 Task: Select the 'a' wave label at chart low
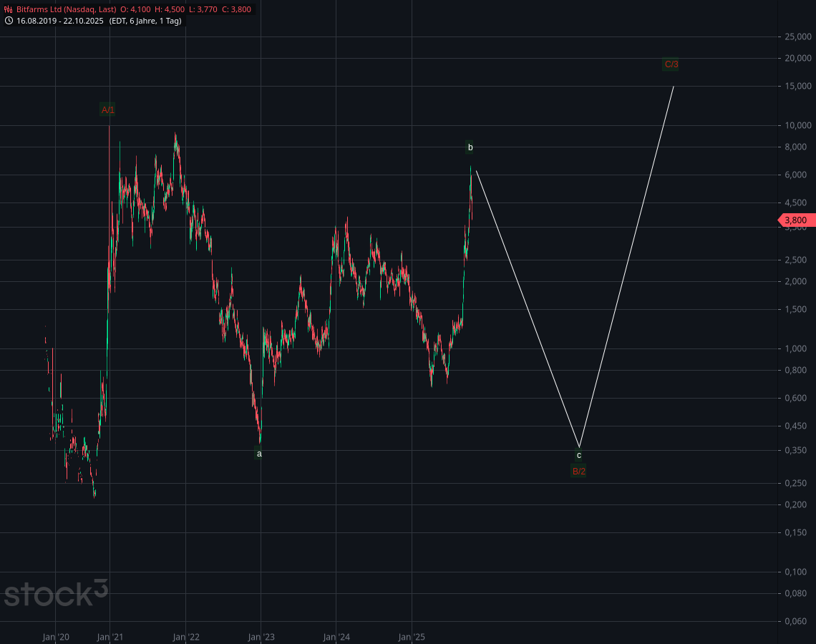click(x=259, y=454)
